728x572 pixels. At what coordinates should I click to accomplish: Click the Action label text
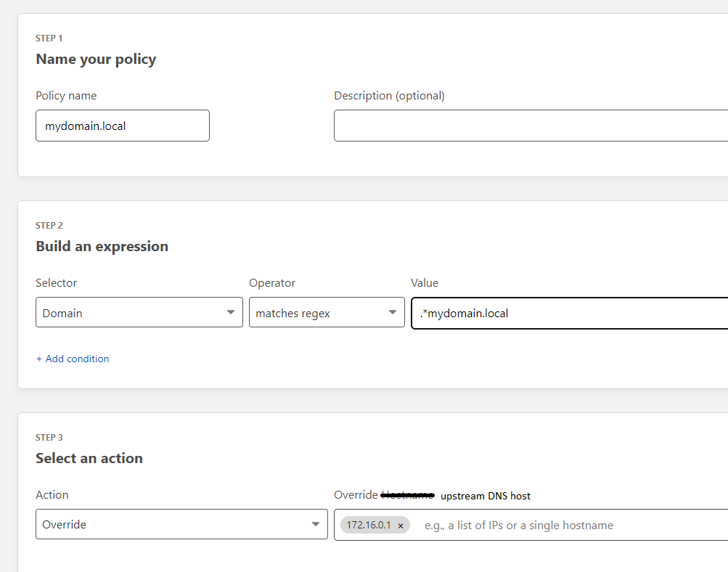point(52,494)
